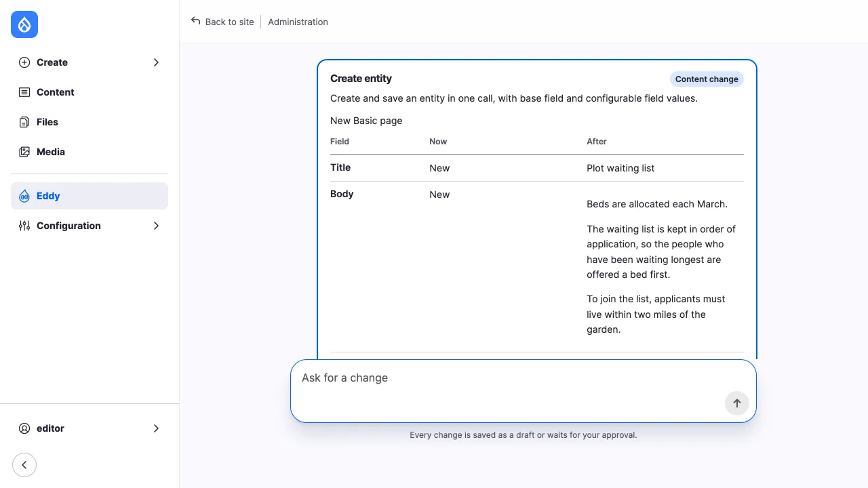The width and height of the screenshot is (868, 488).
Task: Open the Content section
Action: tap(90, 92)
